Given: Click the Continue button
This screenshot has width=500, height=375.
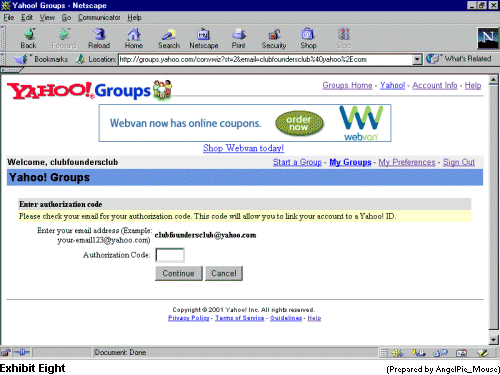Looking at the screenshot, I should coord(178,273).
